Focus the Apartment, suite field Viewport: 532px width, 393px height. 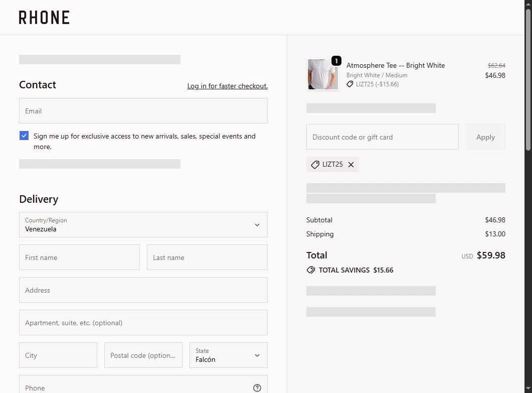tap(143, 323)
